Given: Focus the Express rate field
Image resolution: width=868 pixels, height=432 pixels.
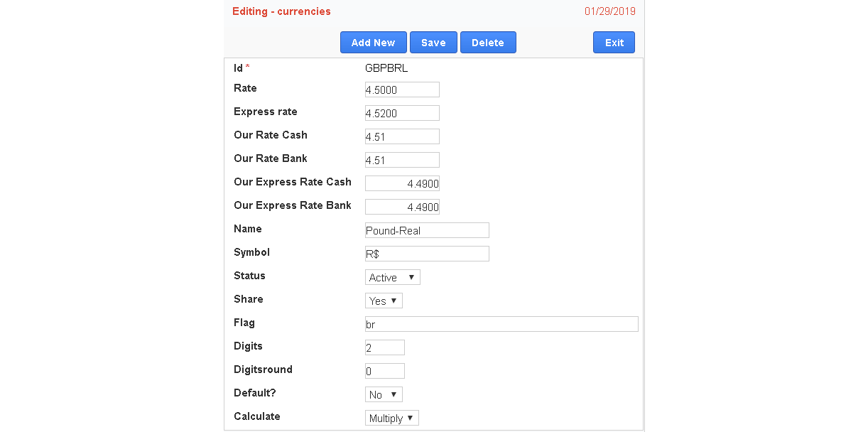Looking at the screenshot, I should (402, 113).
